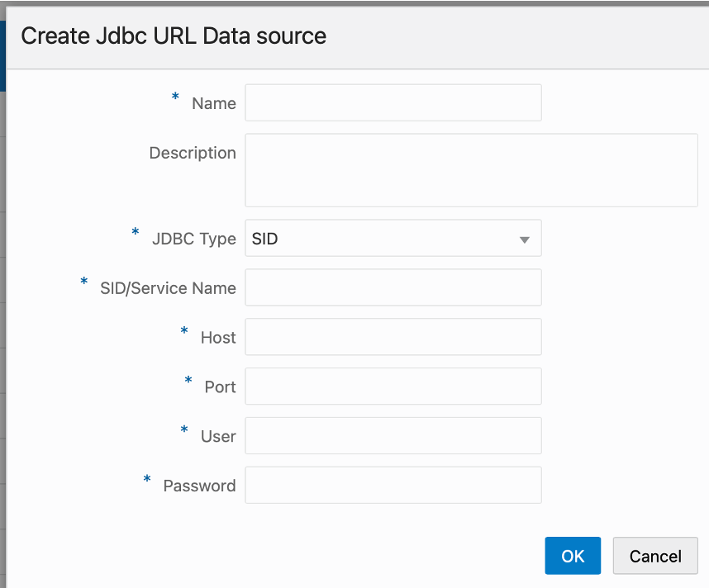
Task: Click the Name field label
Action: [213, 103]
